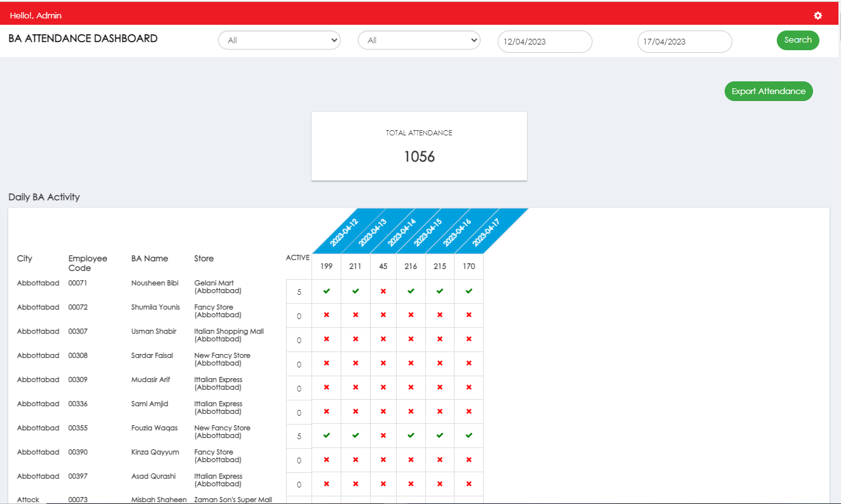Click employee code 00308
The height and width of the screenshot is (504, 841).
click(78, 356)
